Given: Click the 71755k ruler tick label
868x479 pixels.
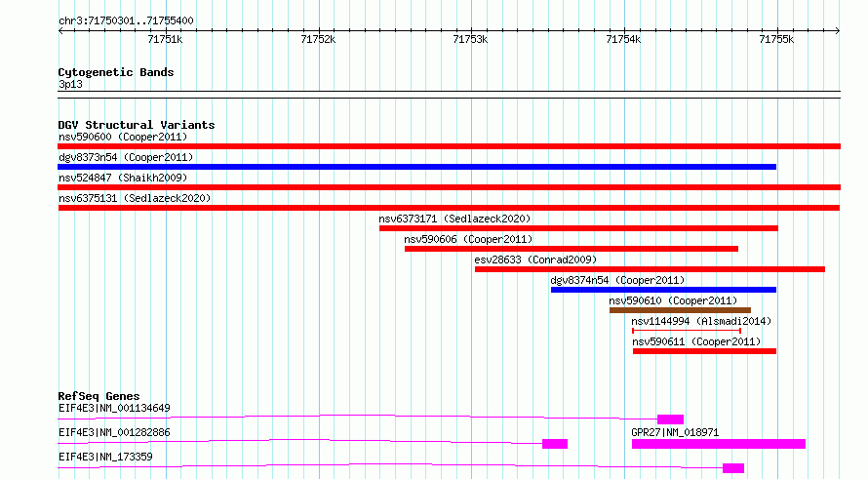Looking at the screenshot, I should coord(776,39).
